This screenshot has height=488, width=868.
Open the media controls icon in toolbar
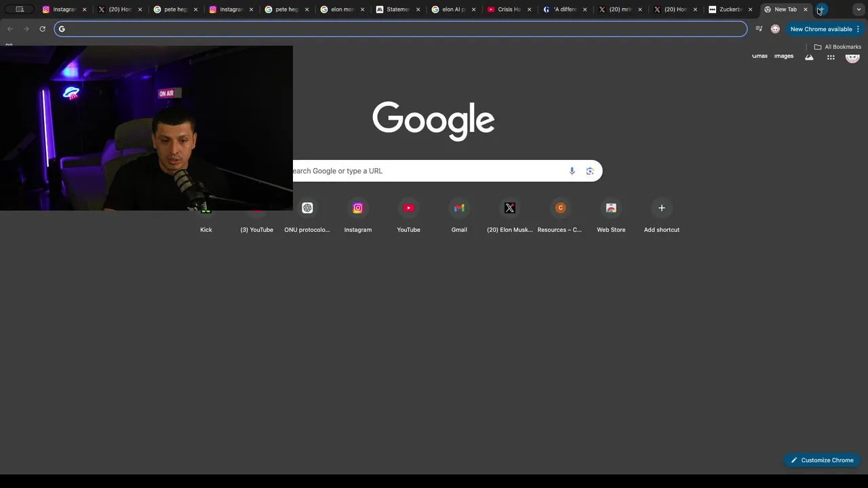[x=759, y=28]
